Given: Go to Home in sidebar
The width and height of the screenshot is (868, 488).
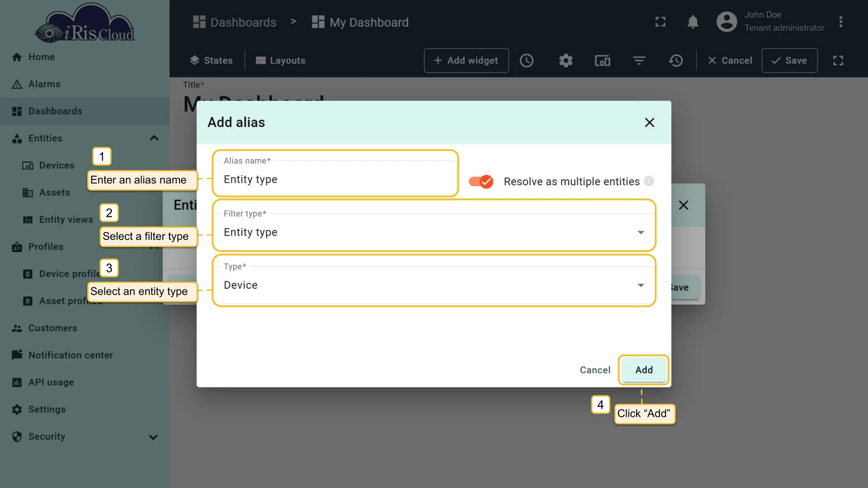Looking at the screenshot, I should [85, 57].
